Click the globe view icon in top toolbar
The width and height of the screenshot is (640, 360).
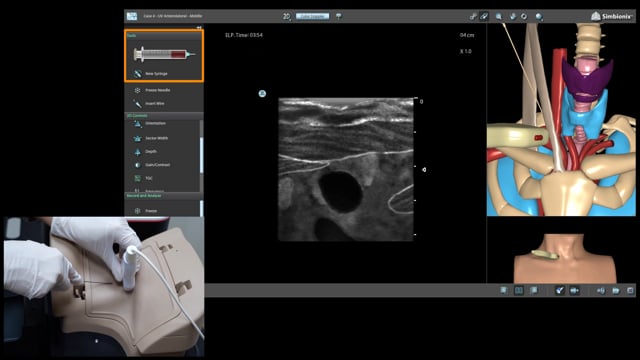click(539, 16)
